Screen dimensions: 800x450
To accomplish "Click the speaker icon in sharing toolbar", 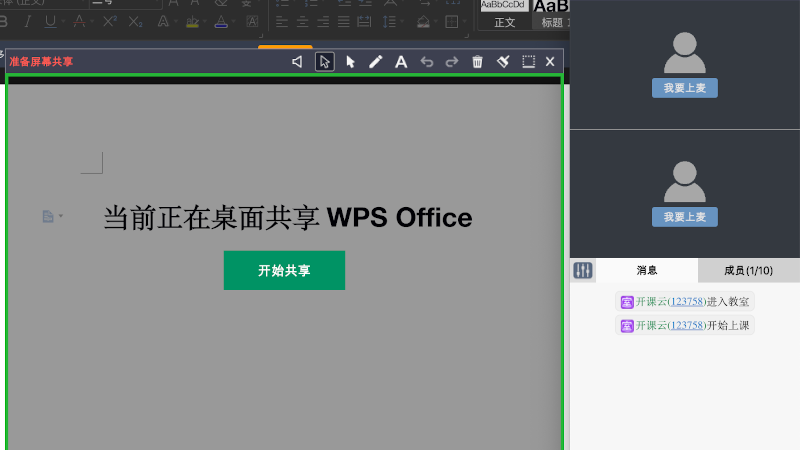I will click(x=297, y=62).
